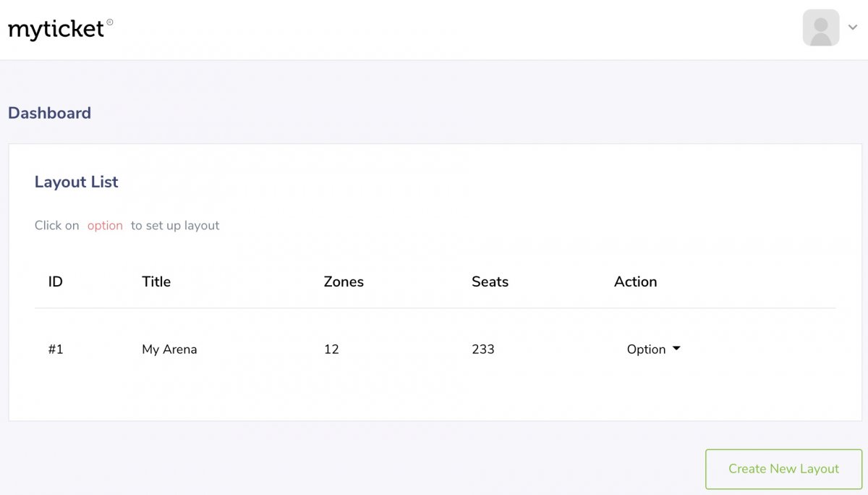The image size is (868, 495).
Task: Click the #1 layout ID
Action: point(56,349)
